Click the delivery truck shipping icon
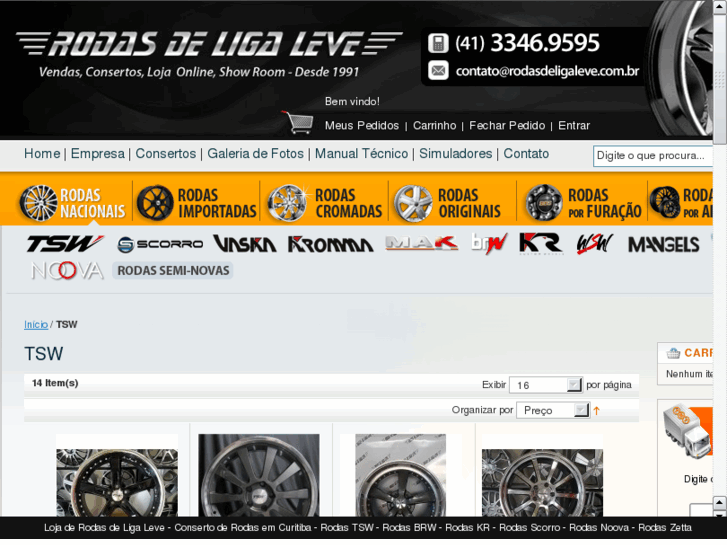727x545 pixels. point(687,431)
